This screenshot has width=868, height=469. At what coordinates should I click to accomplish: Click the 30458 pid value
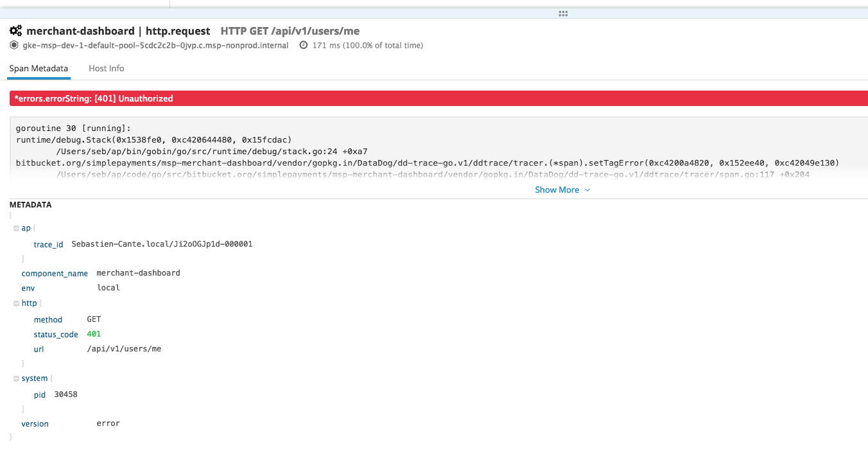click(65, 394)
